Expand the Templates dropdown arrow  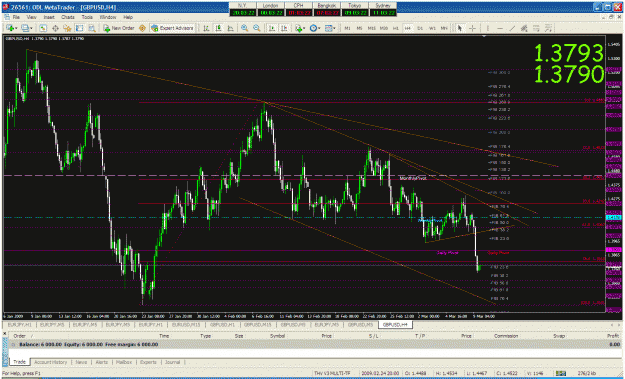[334, 28]
